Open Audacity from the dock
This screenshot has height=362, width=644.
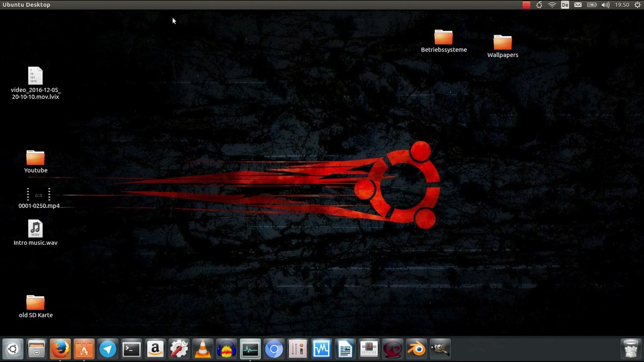(226, 349)
